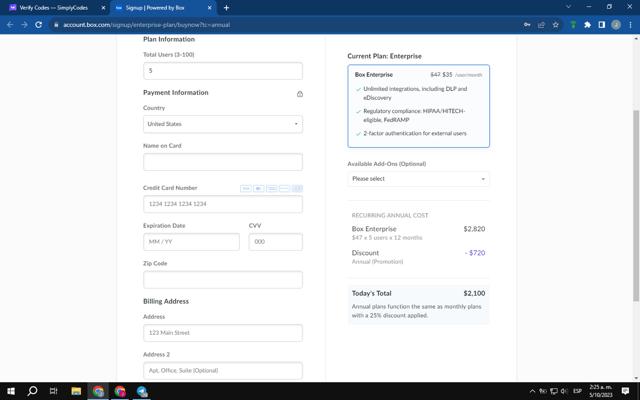Screen dimensions: 640x400
Task: Open the notification center icon
Action: 625,391
